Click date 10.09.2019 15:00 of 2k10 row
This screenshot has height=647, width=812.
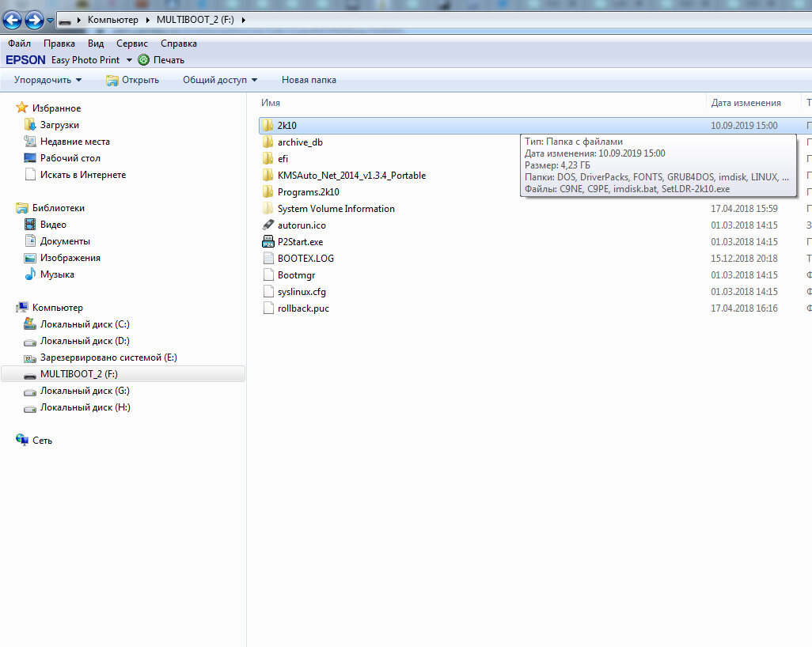744,125
